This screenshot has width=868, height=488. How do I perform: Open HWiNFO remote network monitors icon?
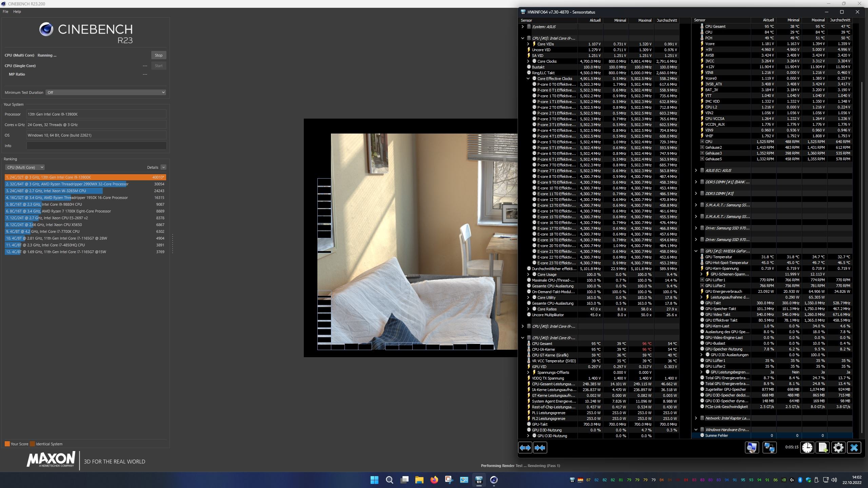(769, 448)
